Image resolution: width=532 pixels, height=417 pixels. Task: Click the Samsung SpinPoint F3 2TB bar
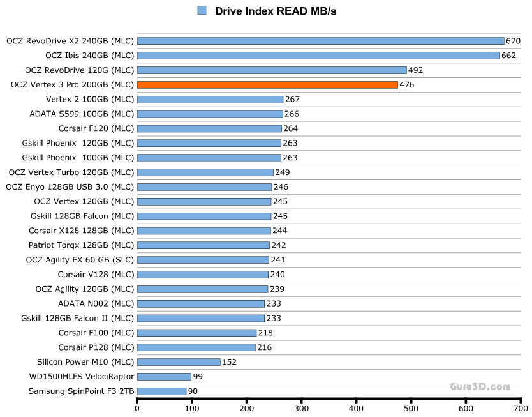pos(161,391)
